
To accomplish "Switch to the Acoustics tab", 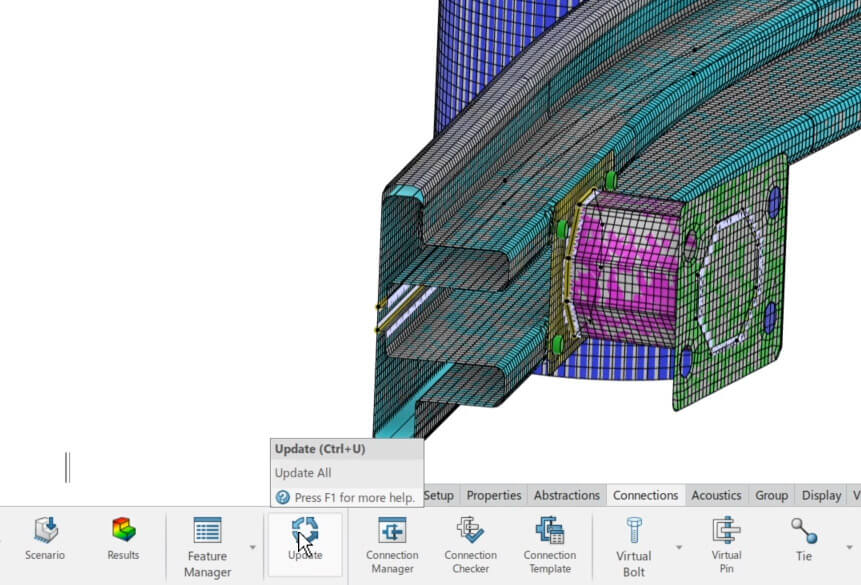I will point(716,495).
